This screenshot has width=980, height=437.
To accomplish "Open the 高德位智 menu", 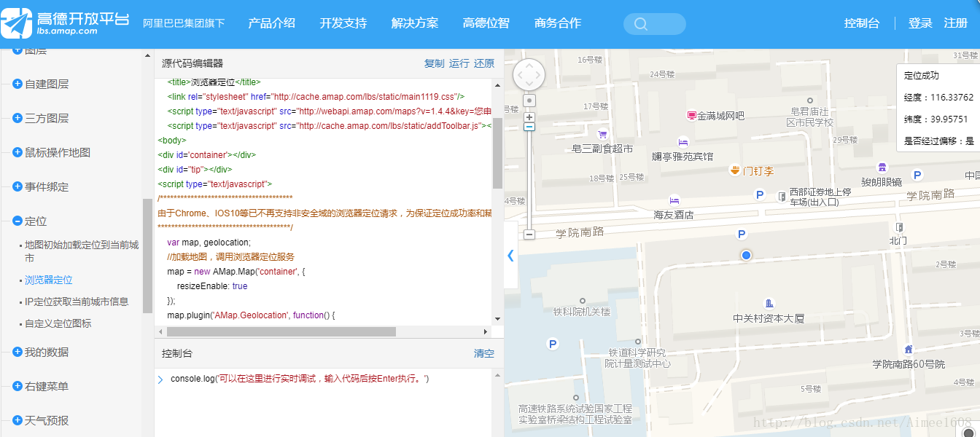I will point(486,23).
